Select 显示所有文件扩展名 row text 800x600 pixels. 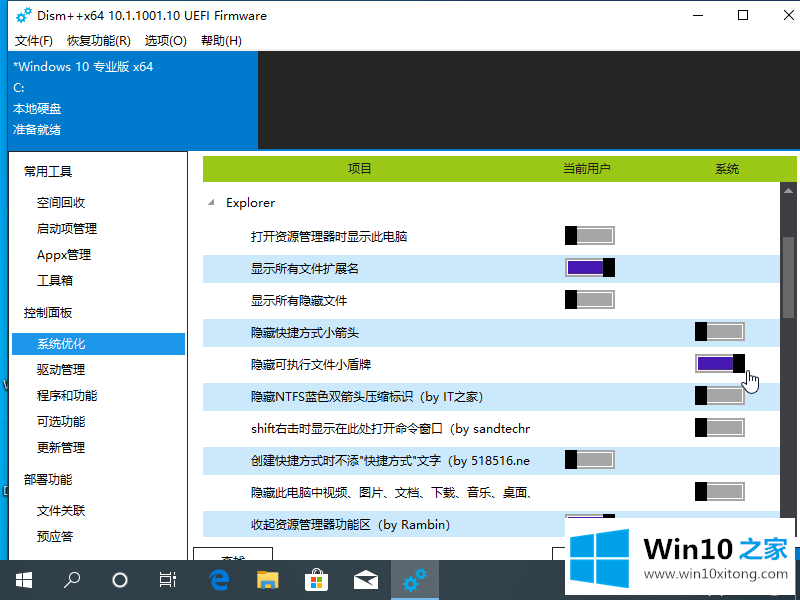pyautogui.click(x=305, y=269)
